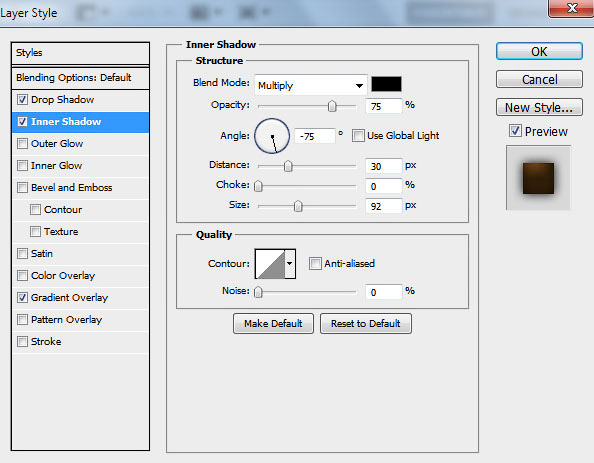Tick the Contour sub-option checkbox

click(35, 210)
